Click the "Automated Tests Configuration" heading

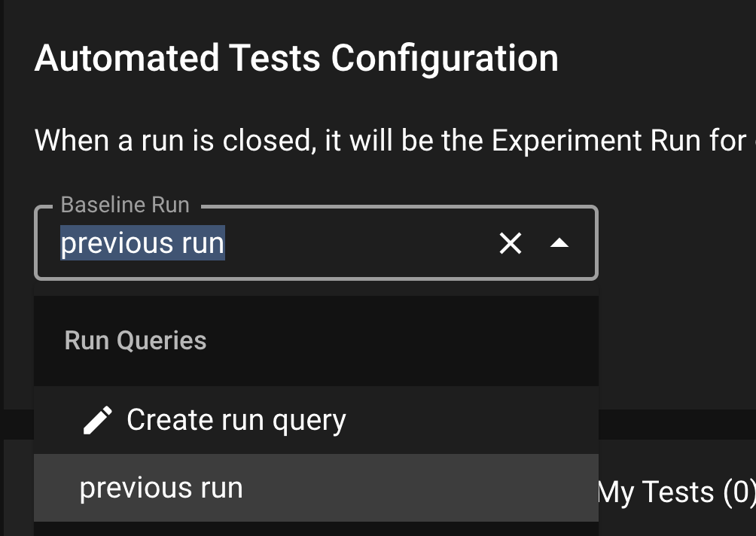[x=296, y=58]
